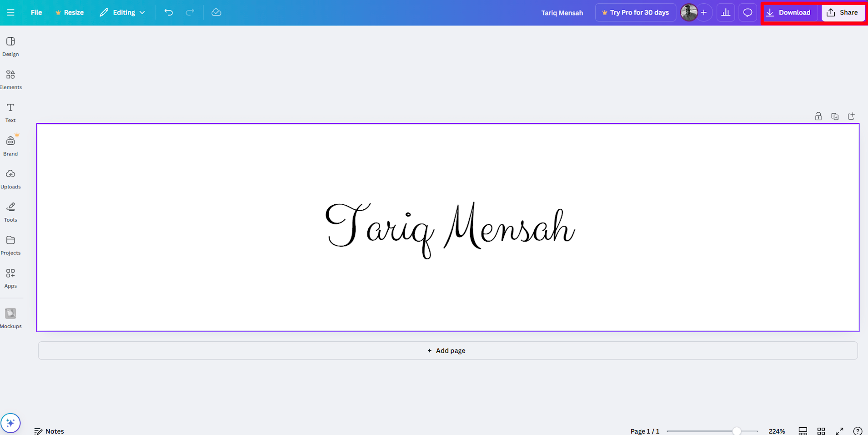This screenshot has height=435, width=868.
Task: Add a new page via page toolbar icon
Action: [851, 116]
